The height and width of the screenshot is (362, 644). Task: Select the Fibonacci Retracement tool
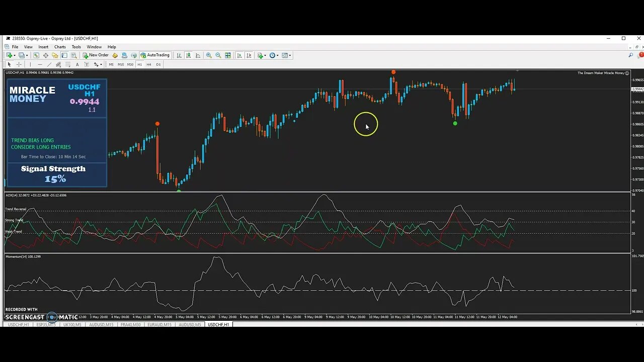coord(68,64)
